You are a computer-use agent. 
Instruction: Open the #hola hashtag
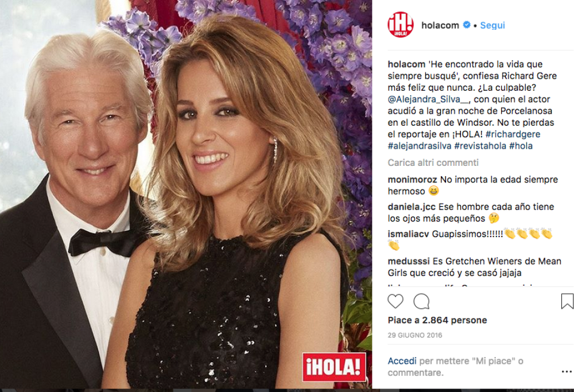pos(521,146)
